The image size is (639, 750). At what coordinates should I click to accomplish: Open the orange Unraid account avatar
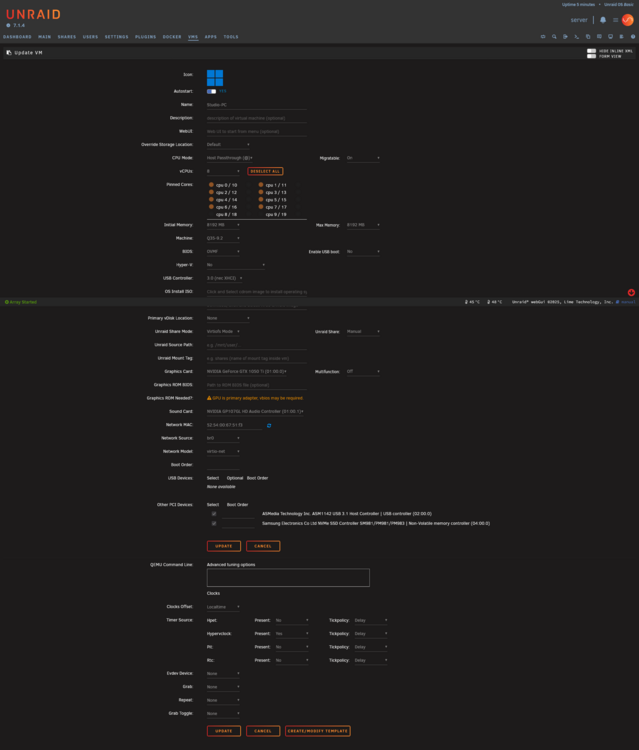pos(628,20)
